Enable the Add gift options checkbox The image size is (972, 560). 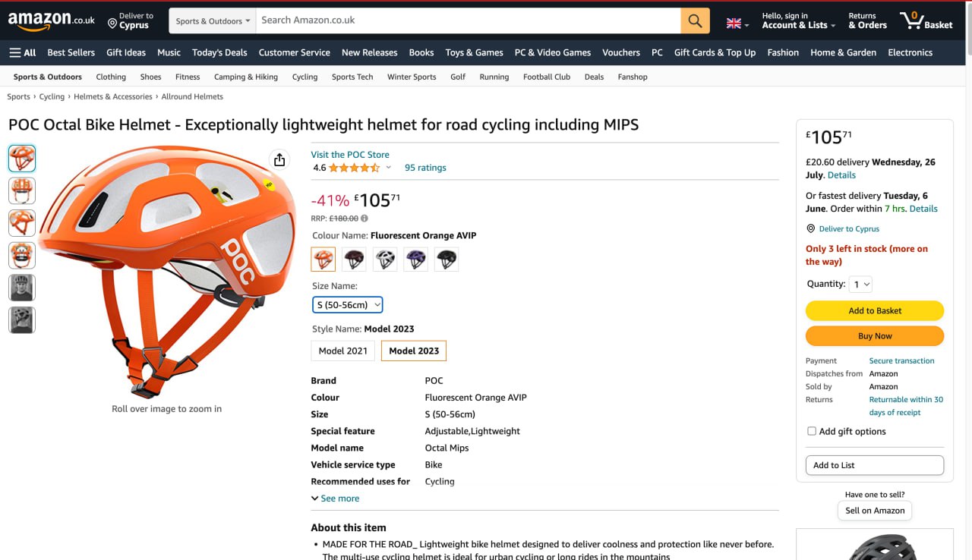click(x=812, y=431)
